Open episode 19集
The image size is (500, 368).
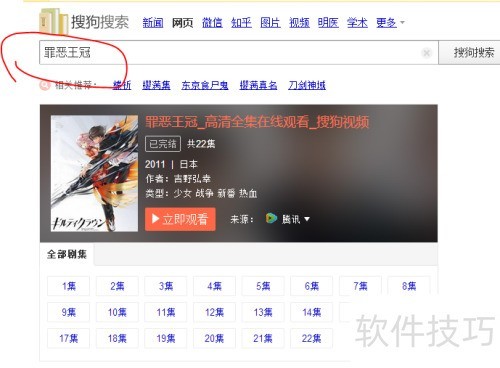tap(166, 338)
